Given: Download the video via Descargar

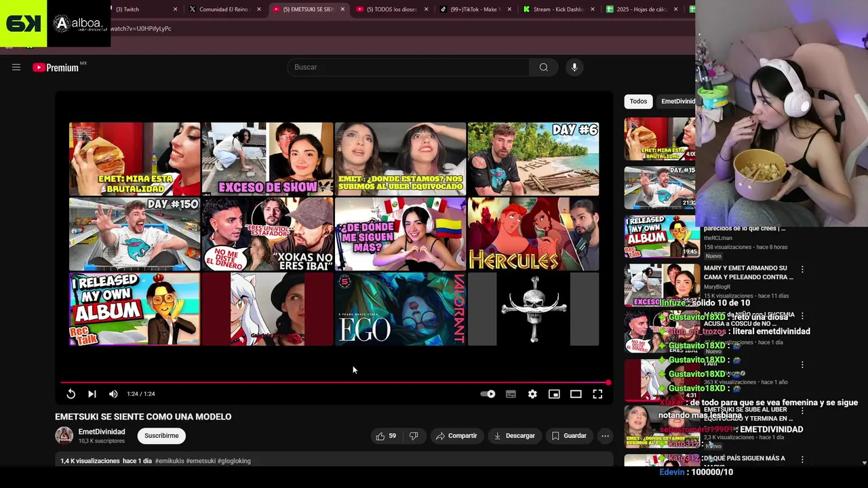Looking at the screenshot, I should point(514,436).
